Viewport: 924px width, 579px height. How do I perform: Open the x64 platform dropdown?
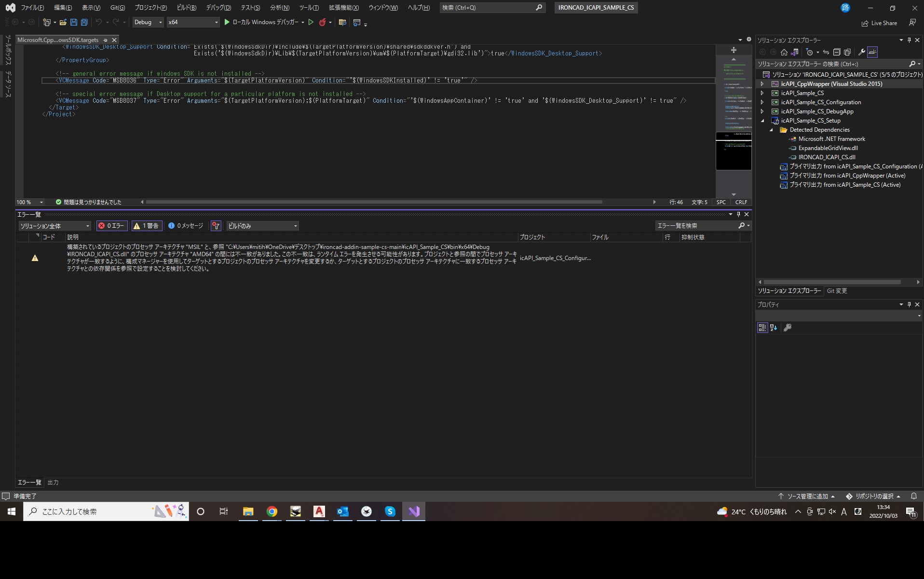pyautogui.click(x=192, y=22)
